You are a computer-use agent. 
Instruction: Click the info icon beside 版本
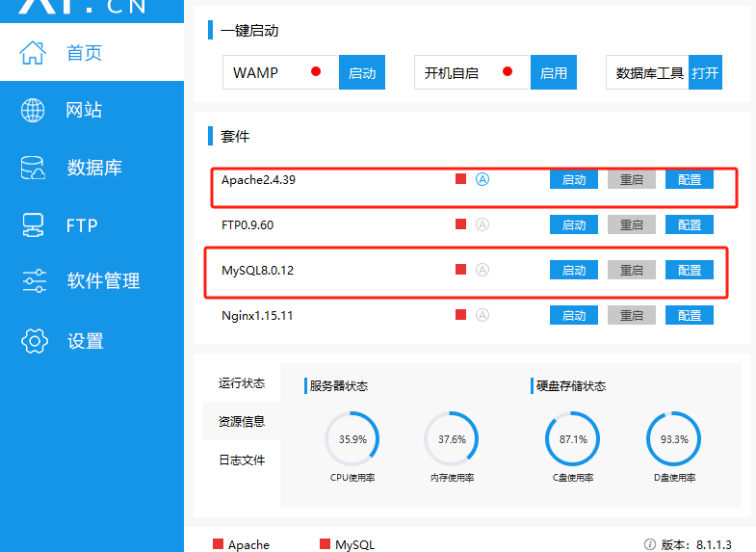click(x=650, y=544)
